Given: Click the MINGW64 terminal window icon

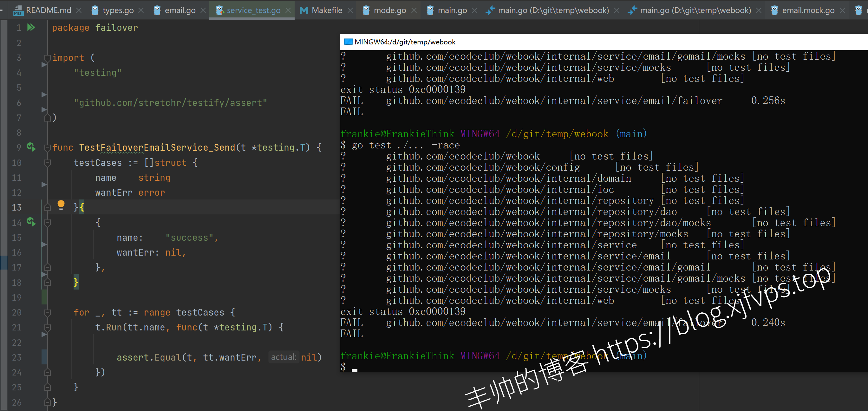Looking at the screenshot, I should pos(348,42).
